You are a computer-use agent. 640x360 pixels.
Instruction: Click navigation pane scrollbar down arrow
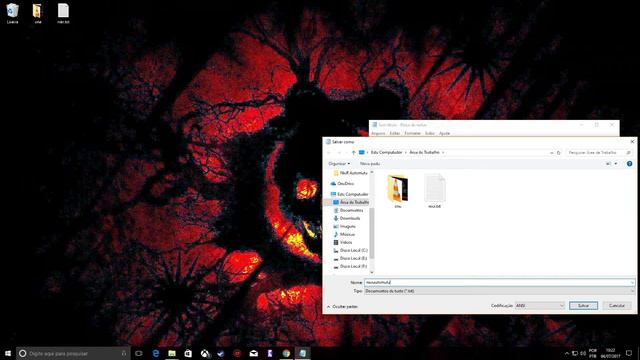tap(372, 272)
